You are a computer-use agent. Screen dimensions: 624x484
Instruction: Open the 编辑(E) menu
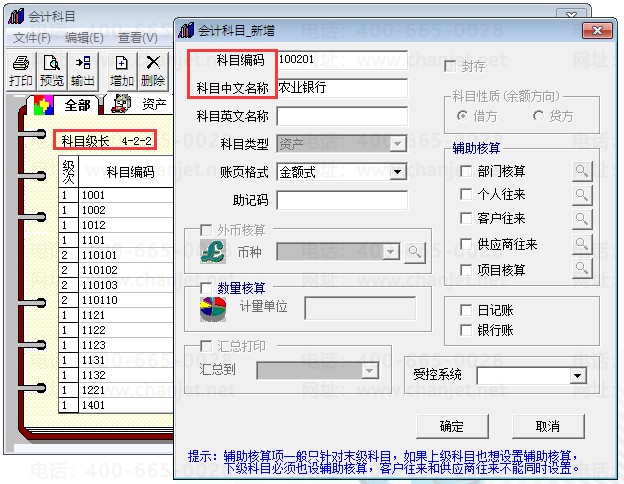pyautogui.click(x=84, y=38)
